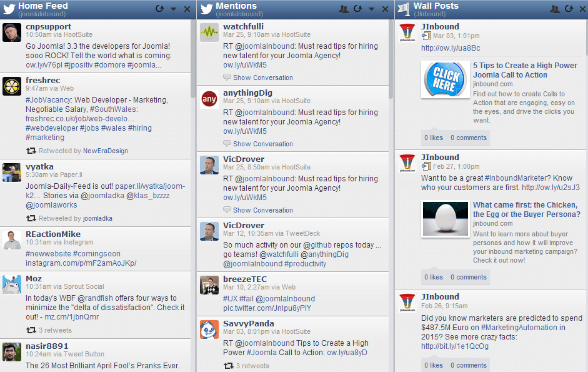Open SavvyPanda panda avatar
Image resolution: width=588 pixels, height=372 pixels.
click(x=209, y=329)
